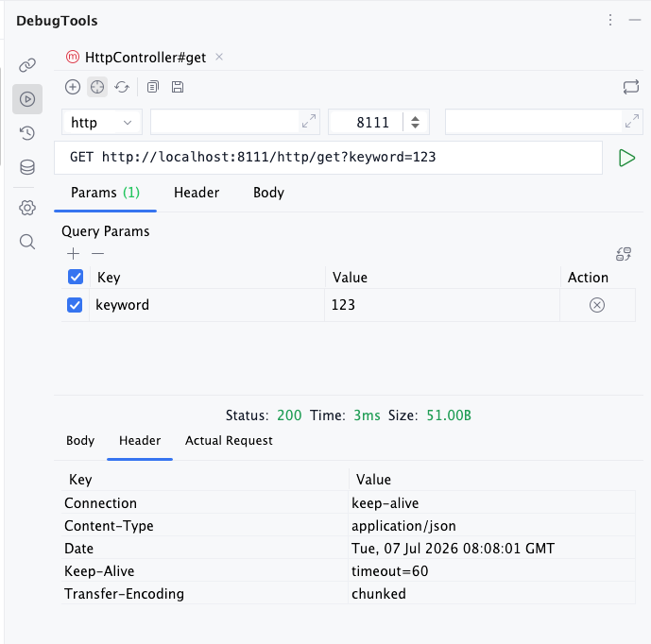Open the link icon in sidebar
651x644 pixels.
(27, 65)
